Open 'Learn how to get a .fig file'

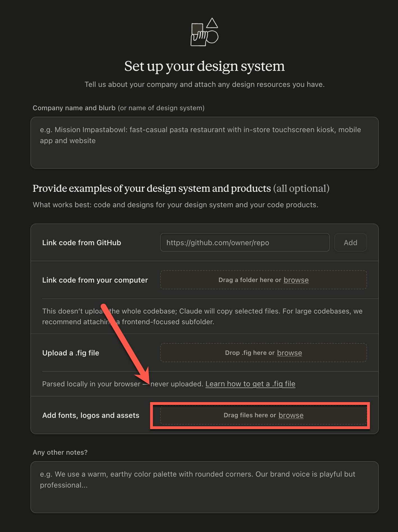pyautogui.click(x=250, y=384)
